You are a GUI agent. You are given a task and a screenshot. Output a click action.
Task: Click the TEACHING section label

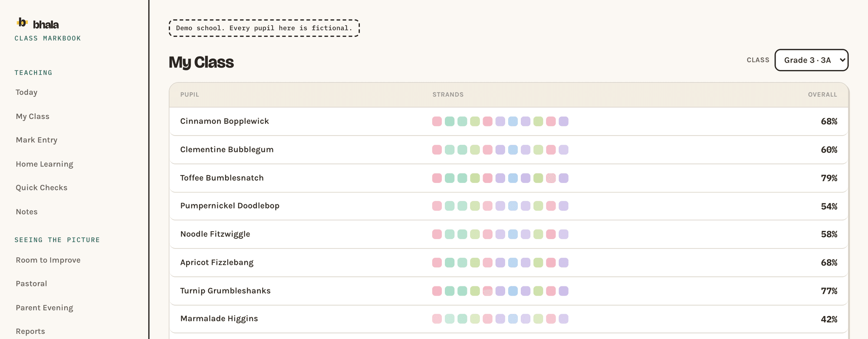[x=33, y=73]
